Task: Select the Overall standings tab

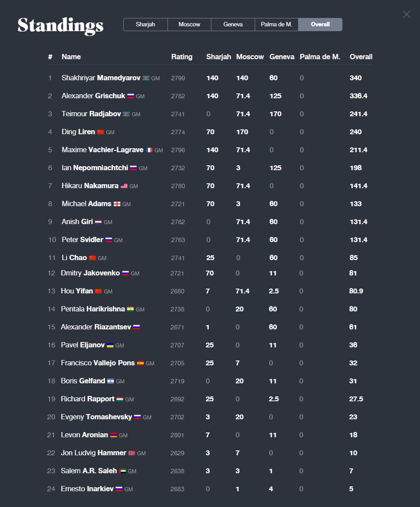Action: coord(320,25)
